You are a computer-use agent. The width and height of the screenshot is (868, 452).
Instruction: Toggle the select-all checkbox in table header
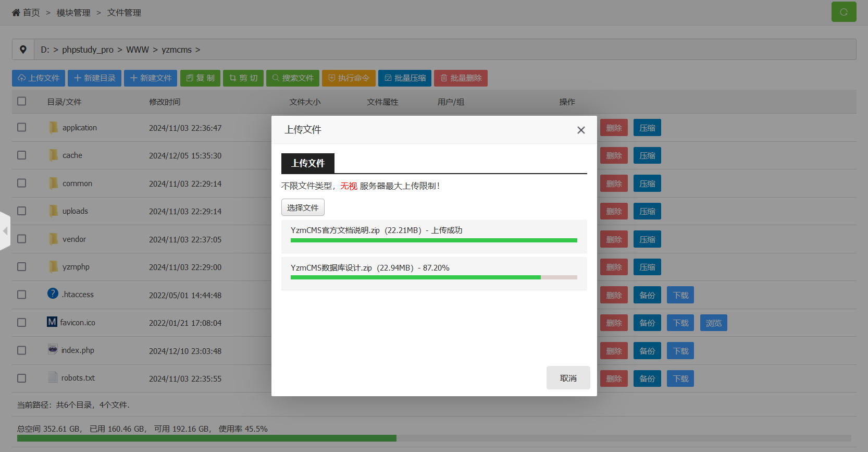(x=21, y=101)
